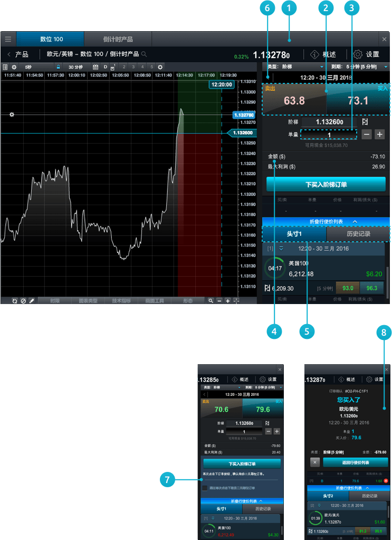The width and height of the screenshot is (392, 540).
Task: Edit the 阶梯 1.132600 strike field
Action: [x=329, y=122]
